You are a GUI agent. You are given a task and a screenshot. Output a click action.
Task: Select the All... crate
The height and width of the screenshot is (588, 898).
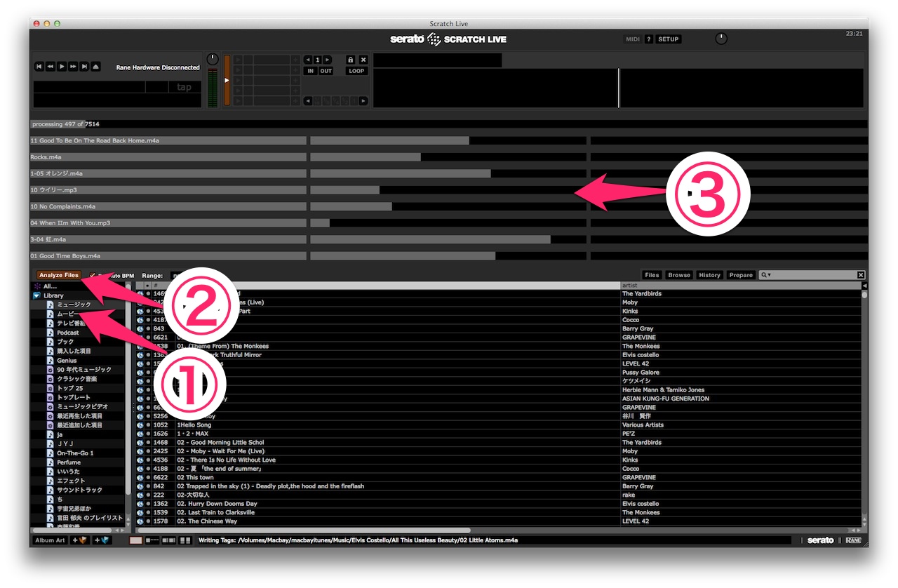51,286
